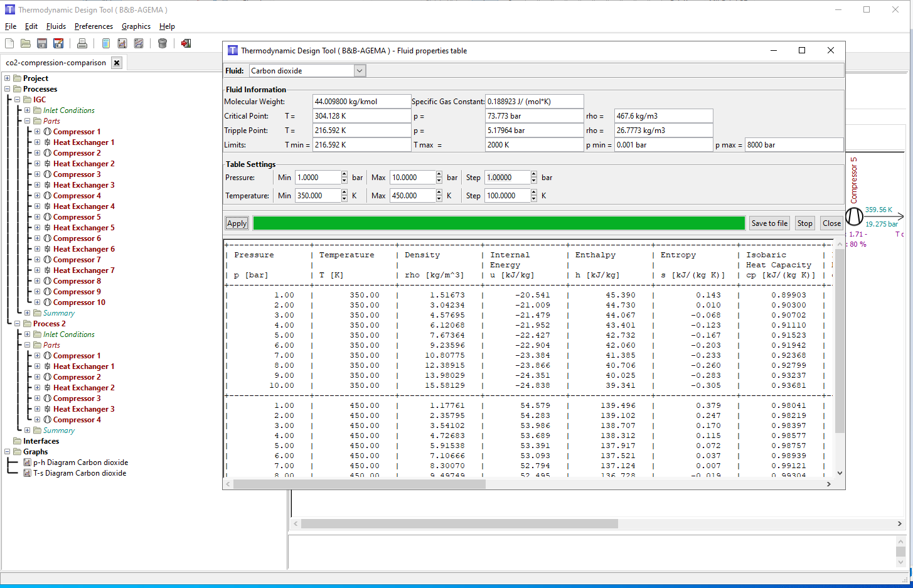Expand the Project tree node

coord(8,78)
